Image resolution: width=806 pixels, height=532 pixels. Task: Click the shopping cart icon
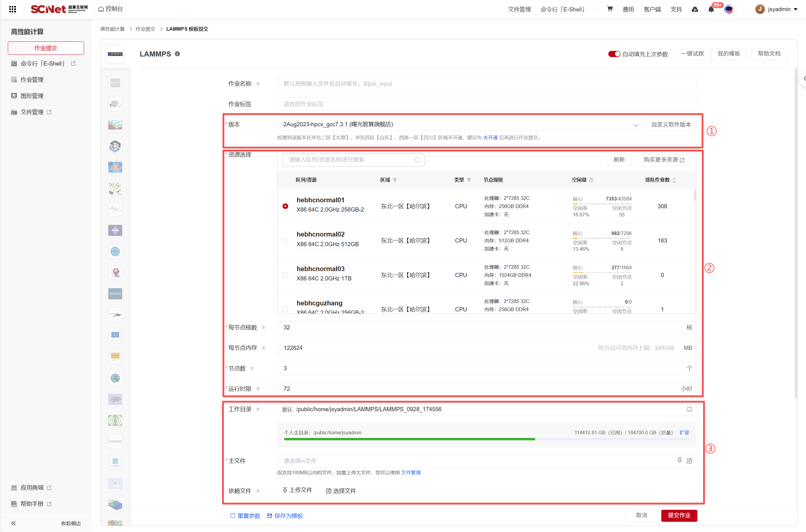coord(610,9)
